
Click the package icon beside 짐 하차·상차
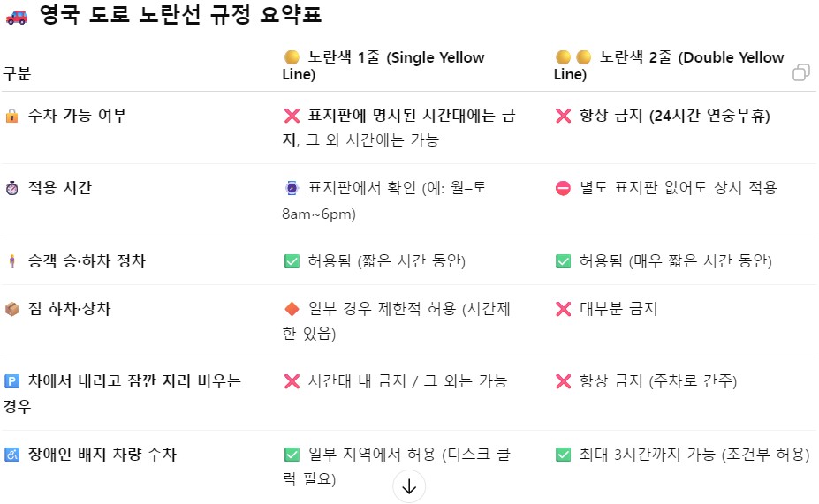(11, 309)
